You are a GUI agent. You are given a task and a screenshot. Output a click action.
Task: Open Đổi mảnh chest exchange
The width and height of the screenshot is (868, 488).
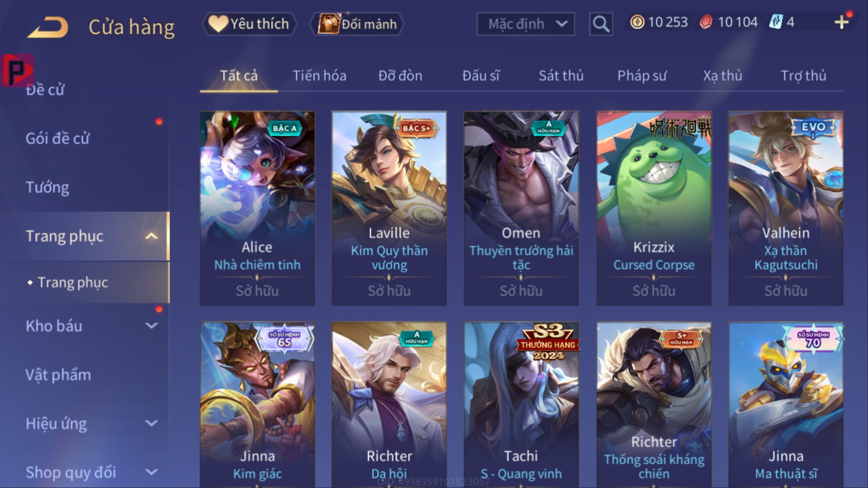pos(357,24)
